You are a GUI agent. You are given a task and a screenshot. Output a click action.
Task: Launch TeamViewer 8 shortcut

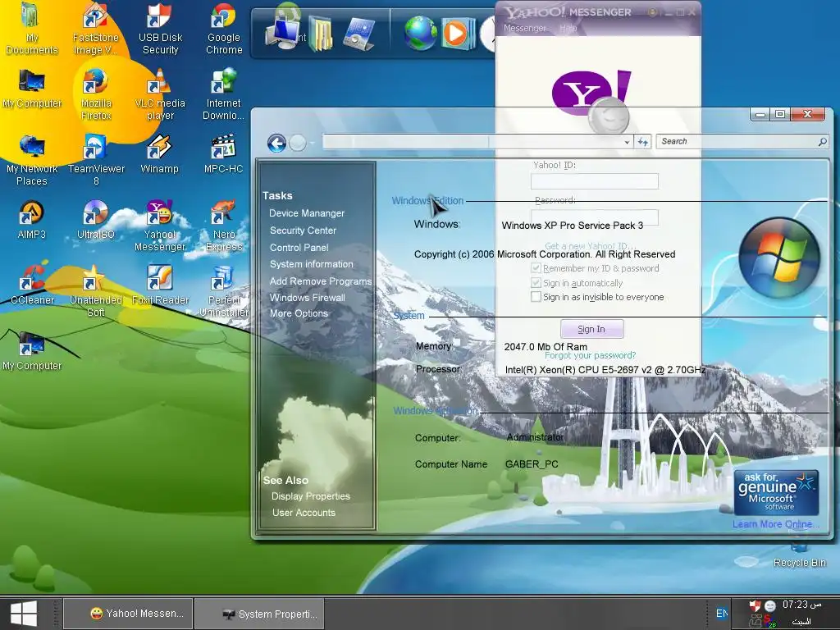point(96,160)
